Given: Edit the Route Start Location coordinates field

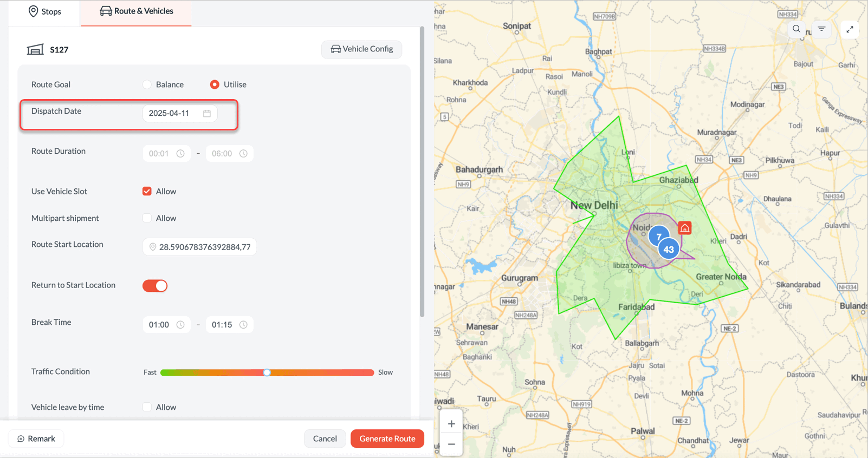Looking at the screenshot, I should tap(199, 247).
